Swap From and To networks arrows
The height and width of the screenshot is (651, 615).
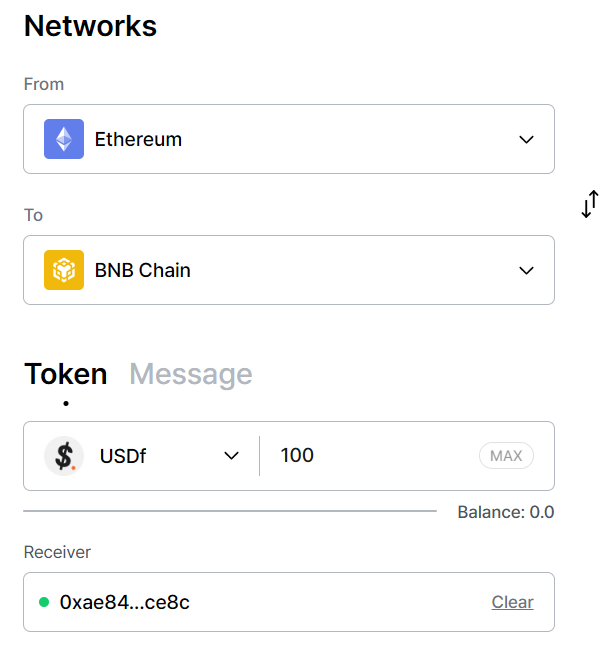pyautogui.click(x=590, y=204)
